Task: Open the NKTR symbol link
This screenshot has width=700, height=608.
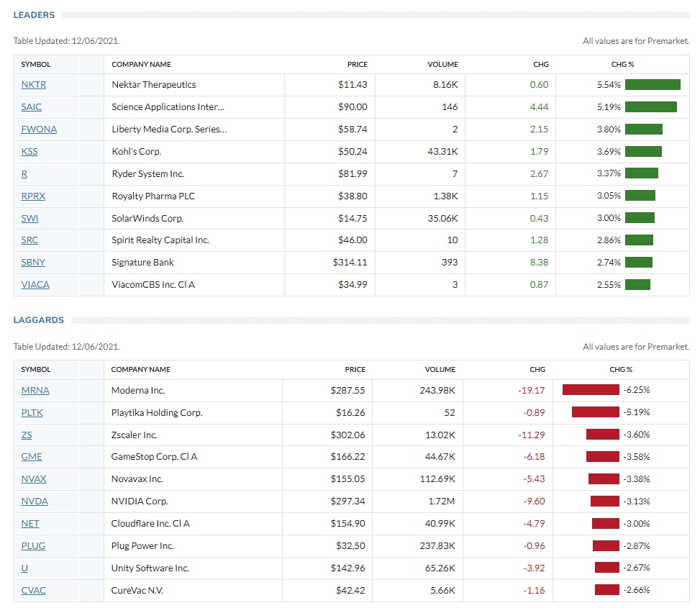Action: pos(34,84)
